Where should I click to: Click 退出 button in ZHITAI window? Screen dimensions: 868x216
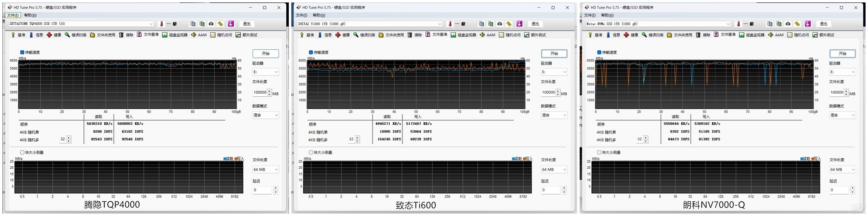tap(535, 24)
